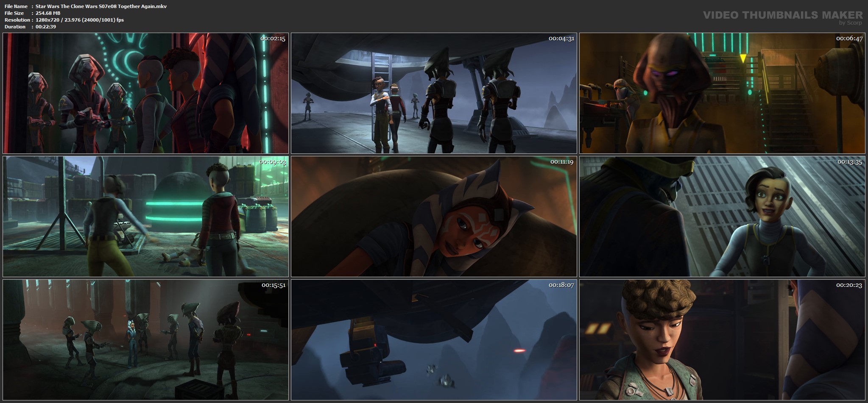View the thumbnail stamped 00:20:23
Viewport: 868px width, 403px height.
[x=722, y=340]
